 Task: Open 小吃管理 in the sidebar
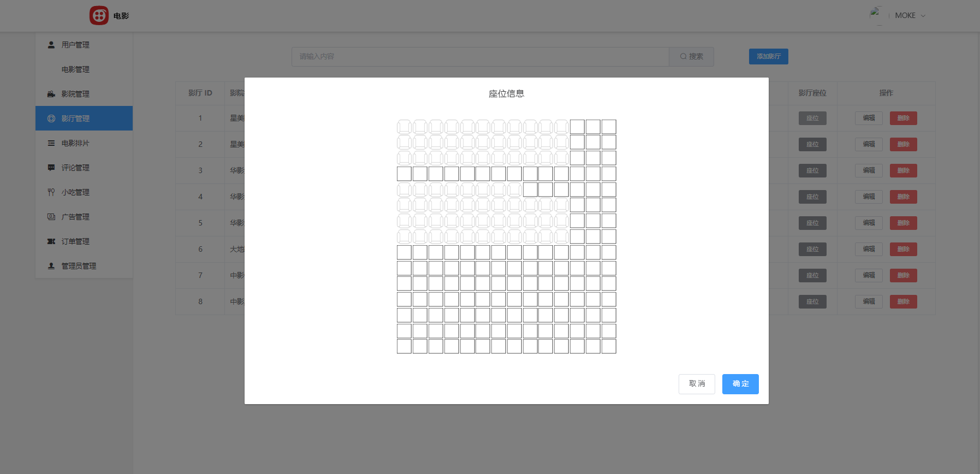tap(84, 192)
